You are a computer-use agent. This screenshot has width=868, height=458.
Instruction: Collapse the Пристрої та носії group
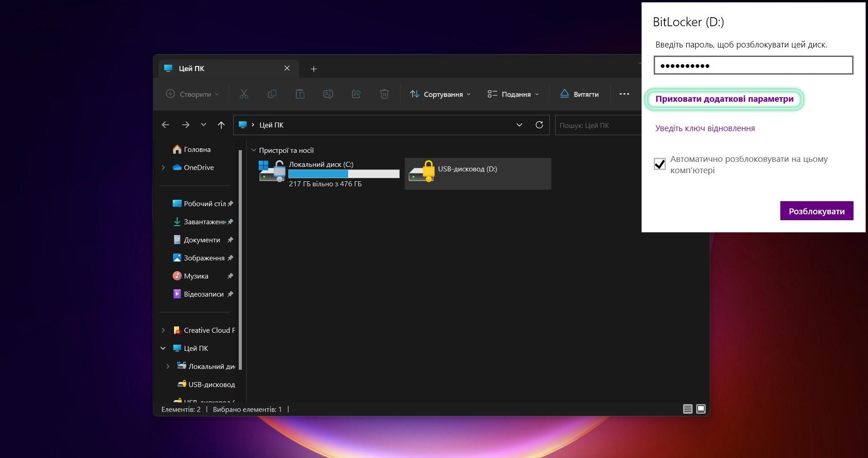(254, 150)
